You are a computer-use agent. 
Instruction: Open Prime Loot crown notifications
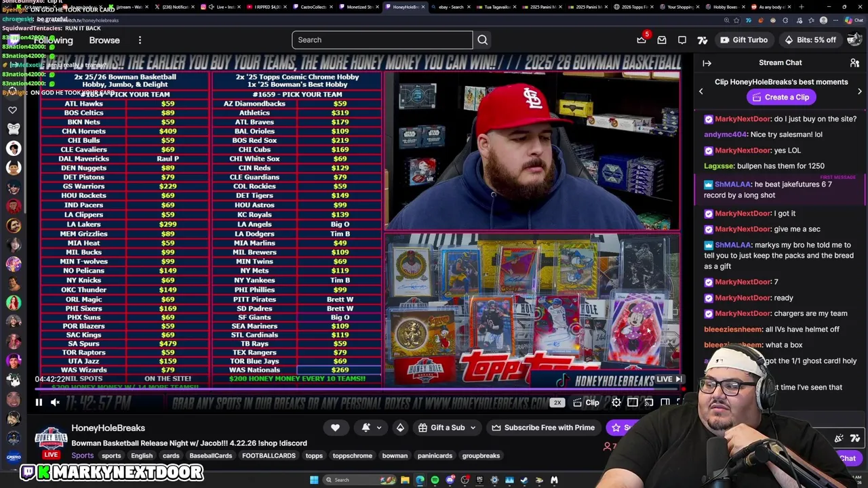(642, 40)
